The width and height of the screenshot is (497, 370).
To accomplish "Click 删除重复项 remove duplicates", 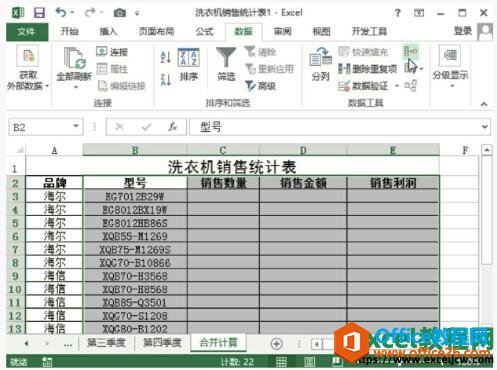I will tap(368, 69).
